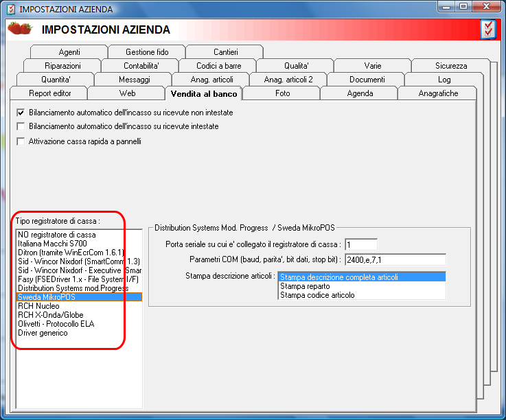This screenshot has height=420, width=506.
Task: Choose RCH Nucleo register type
Action: click(x=79, y=306)
